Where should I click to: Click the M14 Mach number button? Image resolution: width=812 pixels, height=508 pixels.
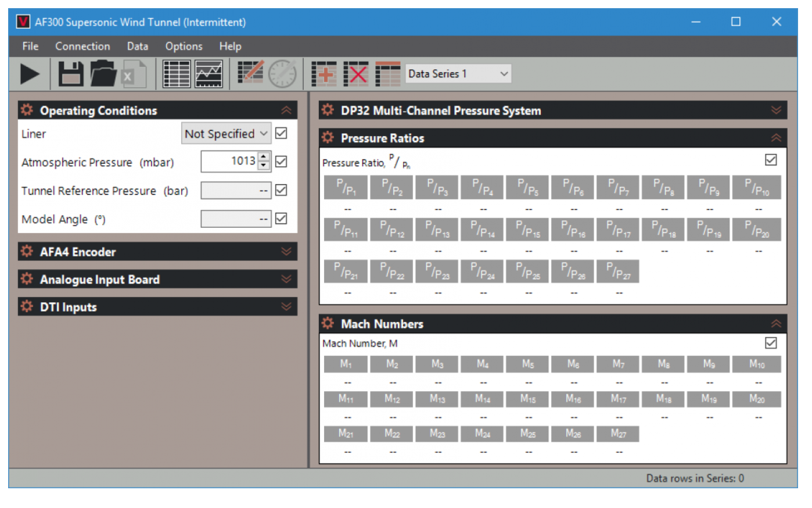(x=482, y=399)
